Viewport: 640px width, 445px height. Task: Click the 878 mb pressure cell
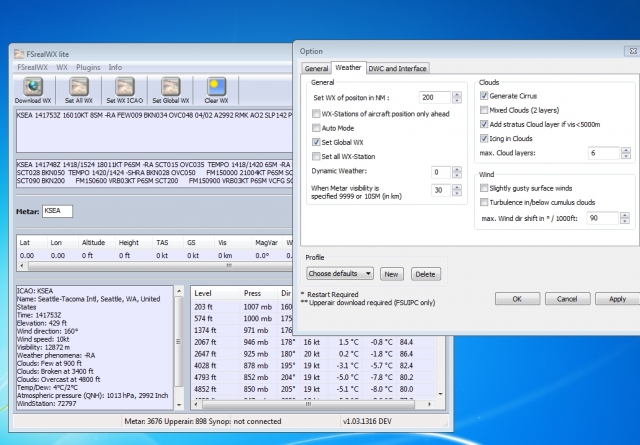[x=258, y=366]
